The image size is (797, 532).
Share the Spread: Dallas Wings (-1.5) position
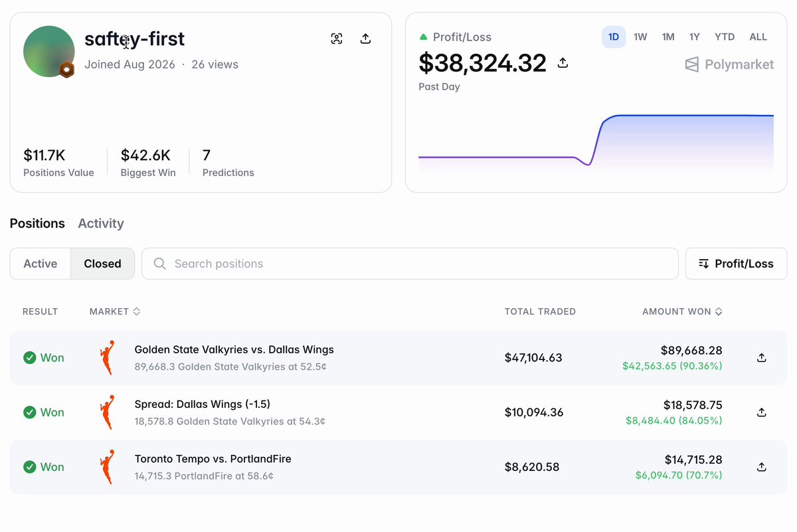(x=762, y=412)
